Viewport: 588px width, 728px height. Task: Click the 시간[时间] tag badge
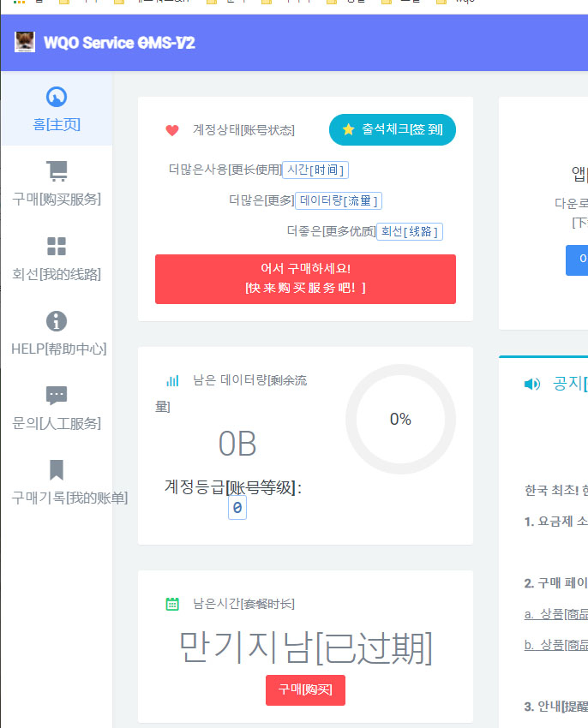click(315, 170)
